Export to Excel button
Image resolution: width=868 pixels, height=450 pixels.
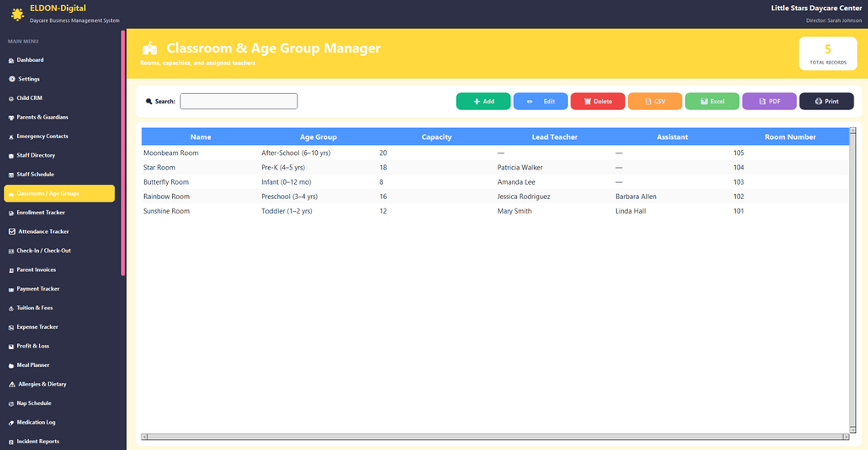pos(712,102)
